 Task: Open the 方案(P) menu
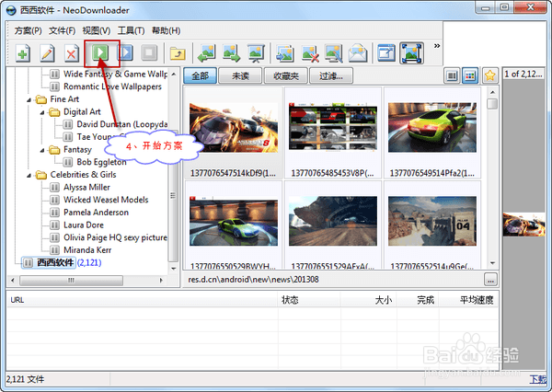pyautogui.click(x=29, y=31)
